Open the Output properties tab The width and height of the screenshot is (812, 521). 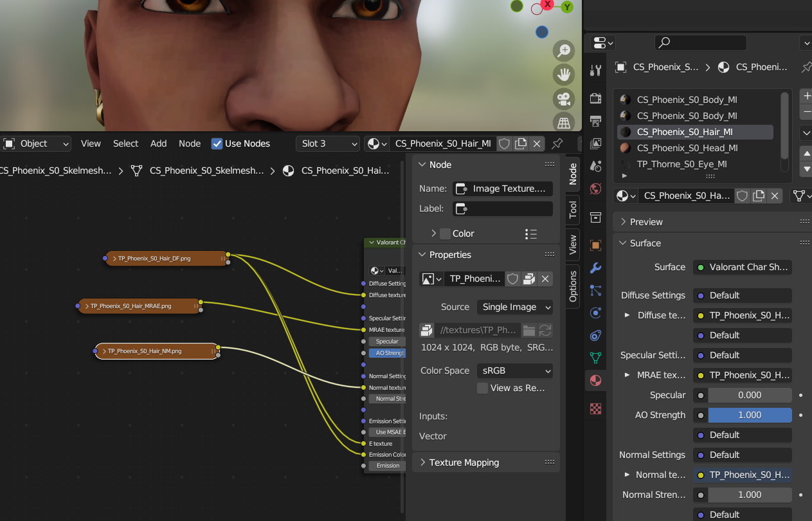click(x=595, y=122)
